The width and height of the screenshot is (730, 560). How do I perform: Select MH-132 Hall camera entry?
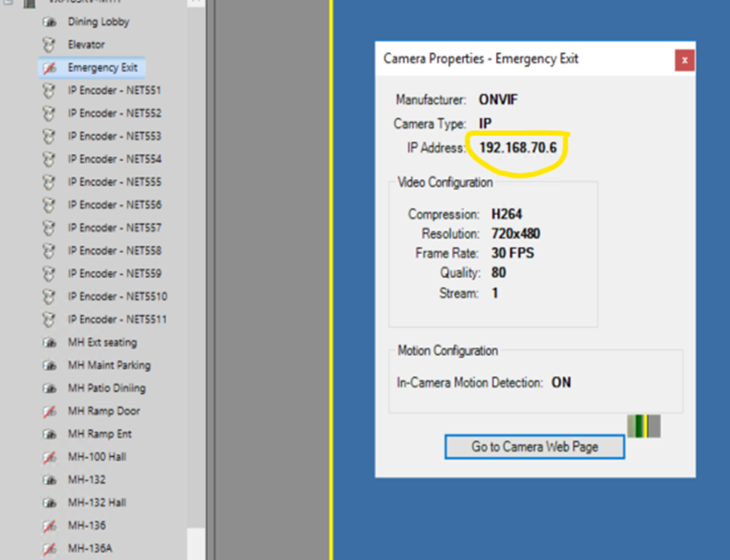click(x=96, y=503)
